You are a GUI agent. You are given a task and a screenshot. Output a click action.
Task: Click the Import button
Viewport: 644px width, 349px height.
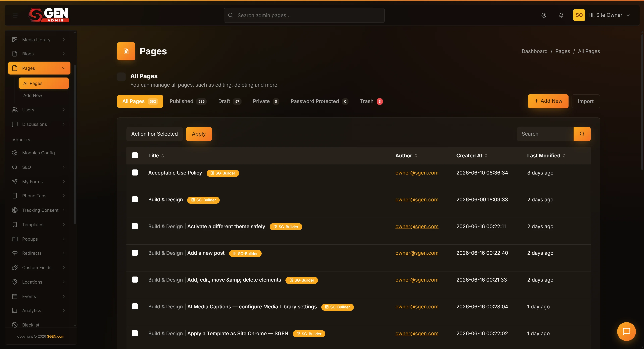coord(585,101)
